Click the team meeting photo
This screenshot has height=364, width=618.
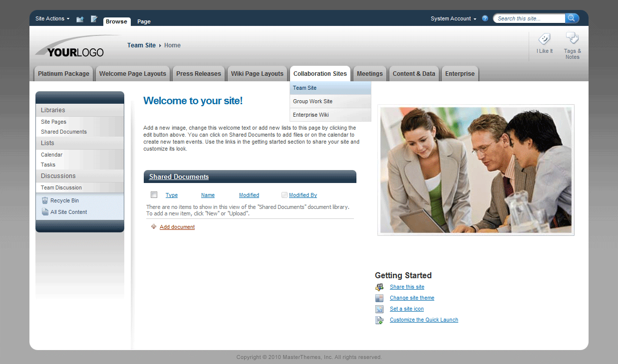(x=475, y=170)
